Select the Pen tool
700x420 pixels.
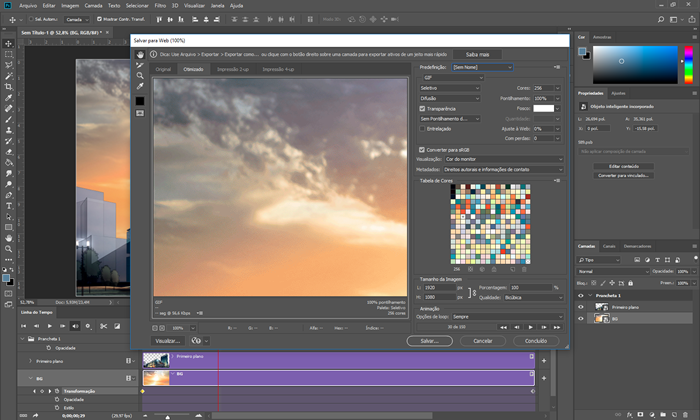[8, 195]
